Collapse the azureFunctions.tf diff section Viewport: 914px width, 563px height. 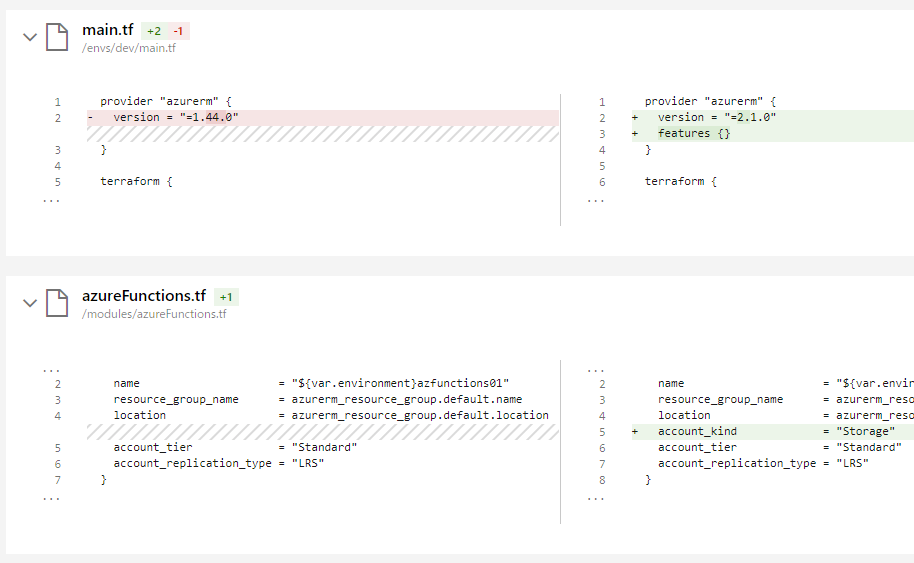(30, 303)
